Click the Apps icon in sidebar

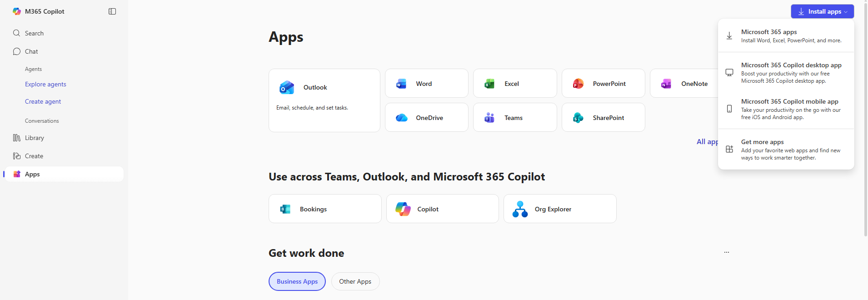17,174
